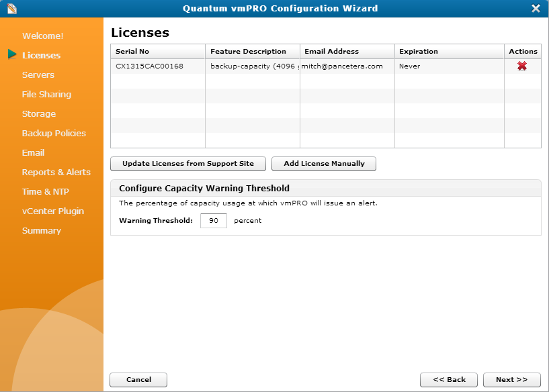This screenshot has height=392, width=549.
Task: Select Servers in the sidebar
Action: (38, 75)
